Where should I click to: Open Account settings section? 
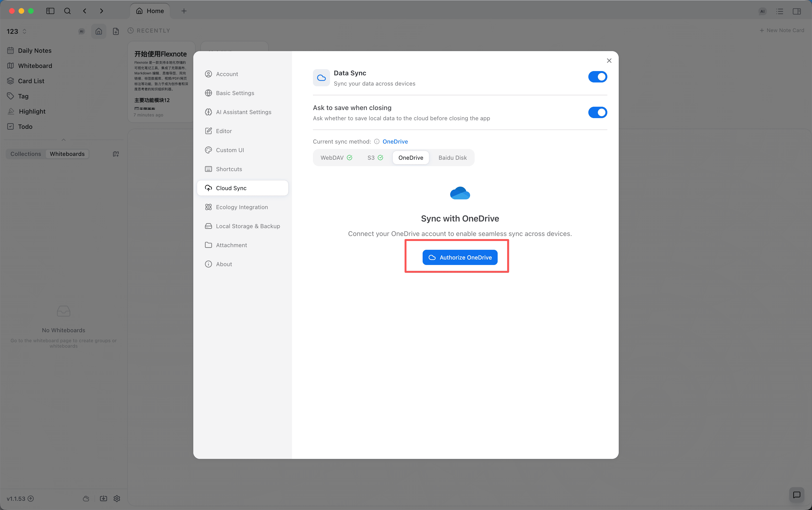[x=243, y=74]
